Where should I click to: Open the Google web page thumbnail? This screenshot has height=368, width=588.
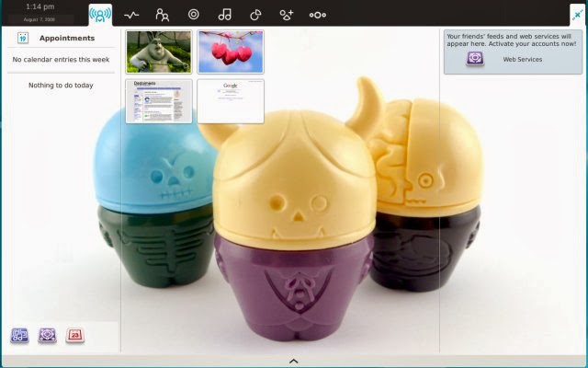coord(231,101)
